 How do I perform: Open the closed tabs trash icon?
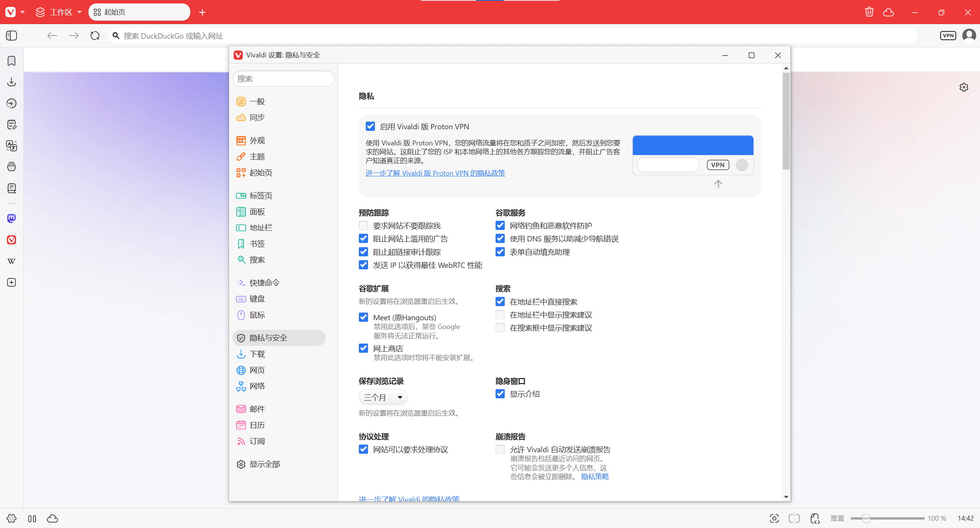coord(869,12)
